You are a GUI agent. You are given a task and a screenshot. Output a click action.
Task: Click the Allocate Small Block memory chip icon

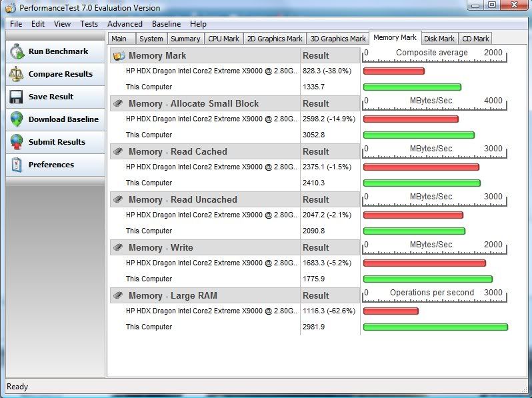tap(118, 103)
